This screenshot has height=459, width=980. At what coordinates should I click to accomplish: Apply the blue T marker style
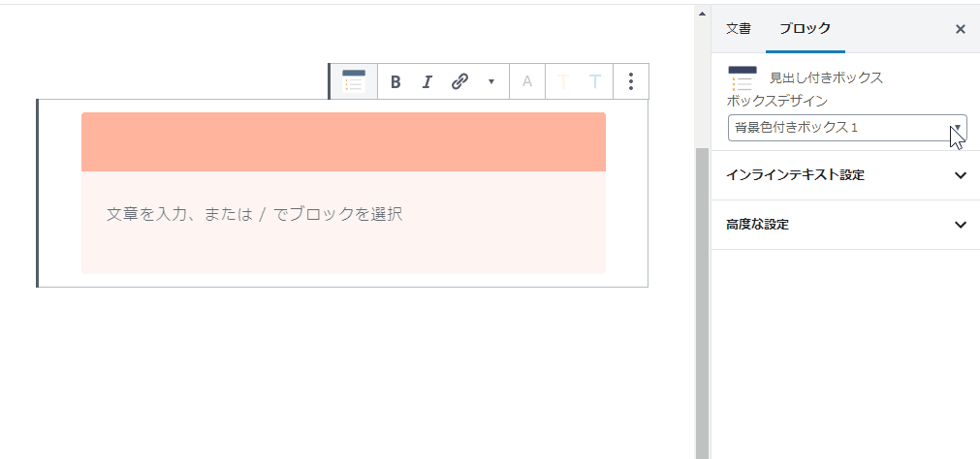[595, 81]
